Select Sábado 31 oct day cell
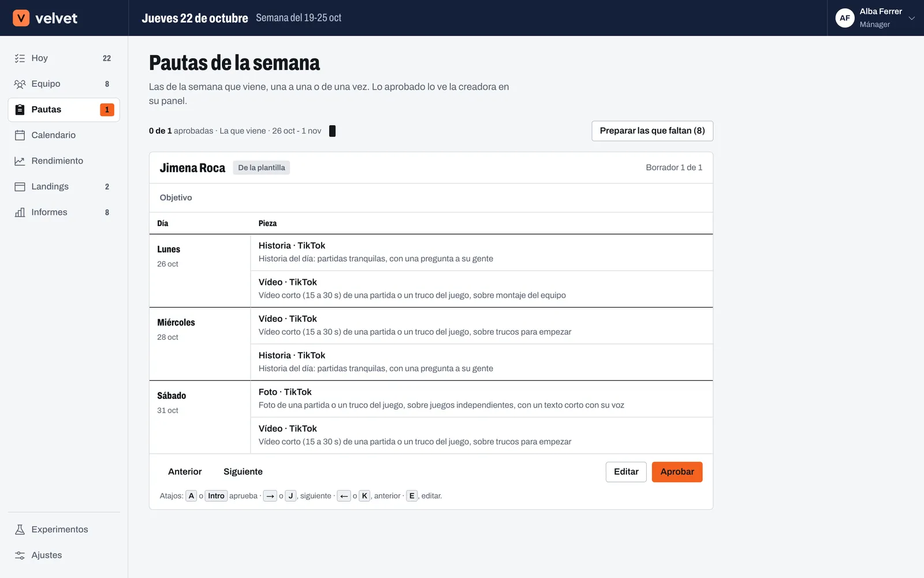 click(200, 417)
